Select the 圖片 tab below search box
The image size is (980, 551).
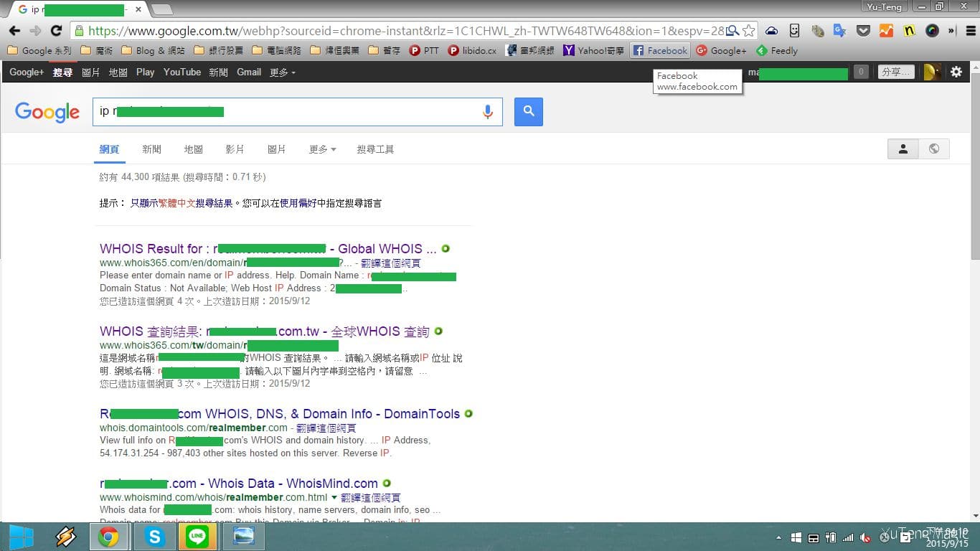click(276, 149)
